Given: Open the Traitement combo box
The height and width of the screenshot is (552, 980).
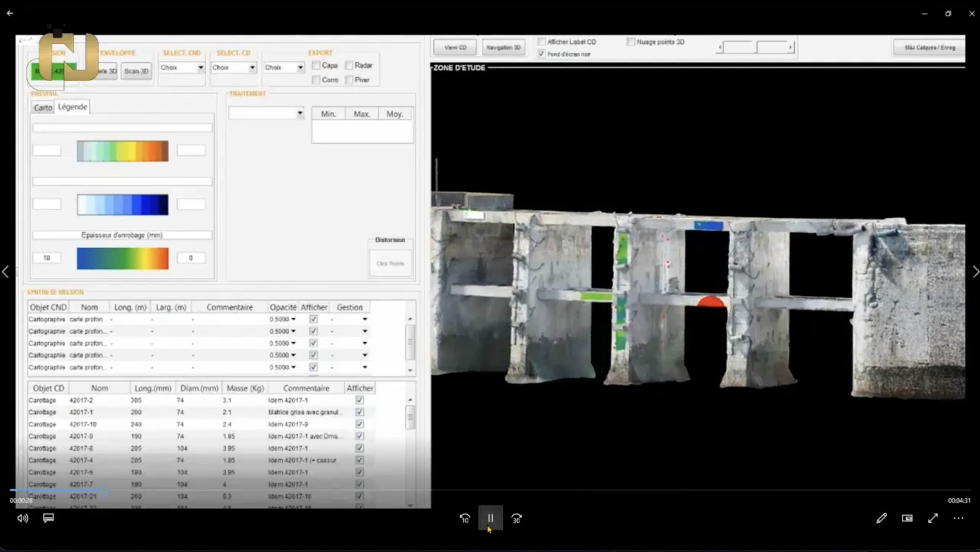Looking at the screenshot, I should (299, 113).
